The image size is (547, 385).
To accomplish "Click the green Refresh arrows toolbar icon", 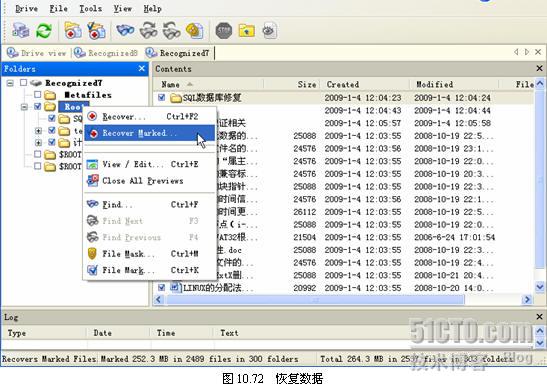I will 44,30.
